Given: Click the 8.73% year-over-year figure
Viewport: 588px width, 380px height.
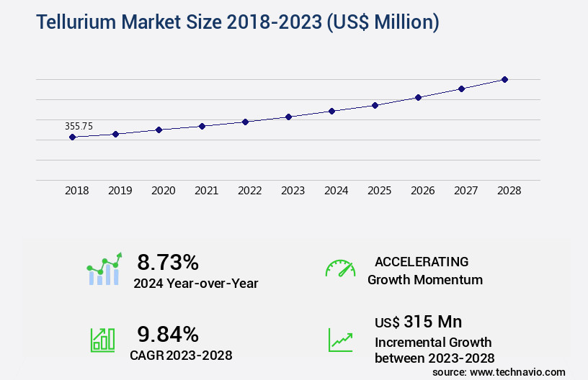Looking at the screenshot, I should pos(168,262).
